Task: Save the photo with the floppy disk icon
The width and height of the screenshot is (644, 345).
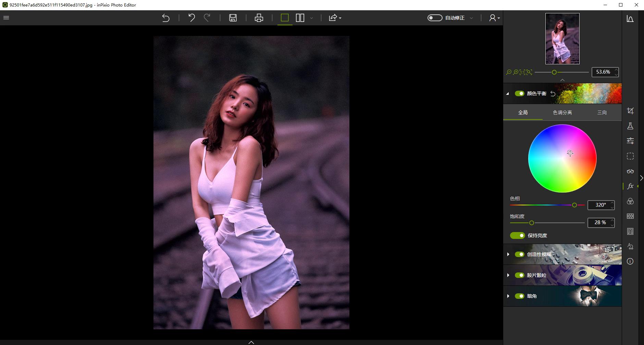Action: 233,18
